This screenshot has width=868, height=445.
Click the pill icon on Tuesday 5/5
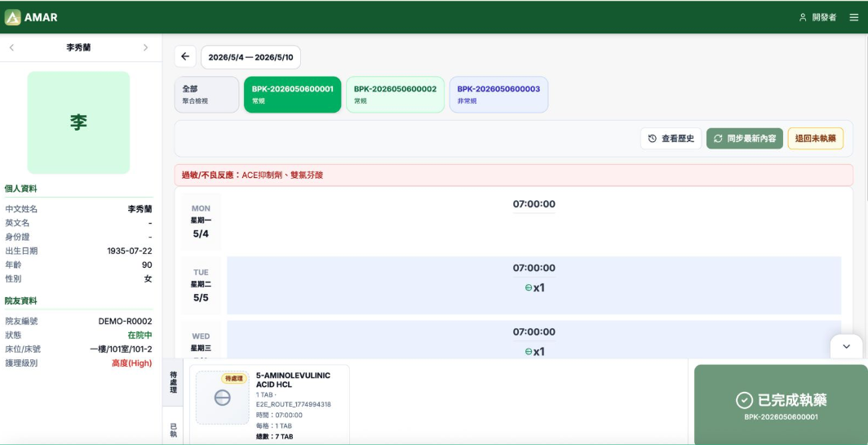(528, 287)
